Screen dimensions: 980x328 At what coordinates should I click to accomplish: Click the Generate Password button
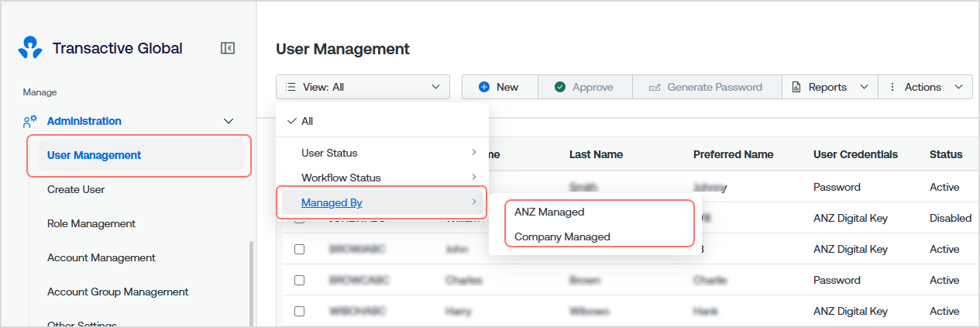click(x=707, y=87)
